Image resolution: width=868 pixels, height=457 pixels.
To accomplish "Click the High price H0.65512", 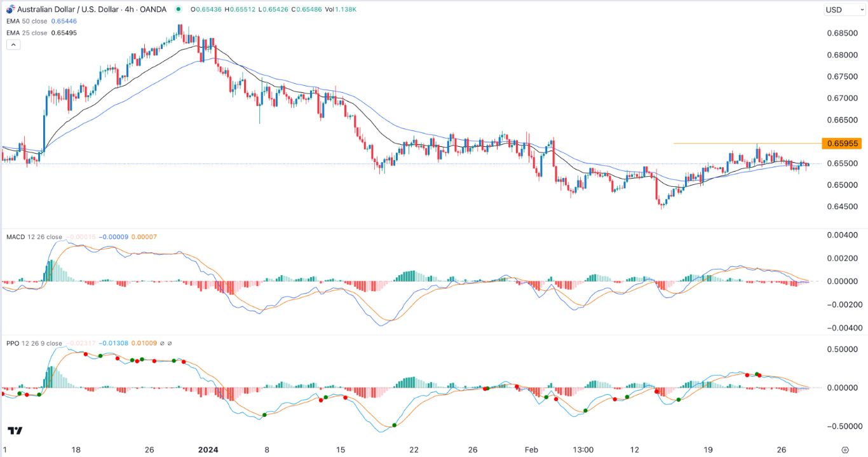I will 241,10.
